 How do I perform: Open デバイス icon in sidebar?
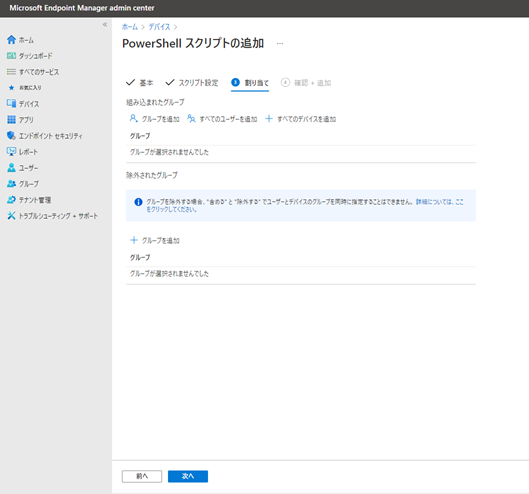pyautogui.click(x=11, y=104)
